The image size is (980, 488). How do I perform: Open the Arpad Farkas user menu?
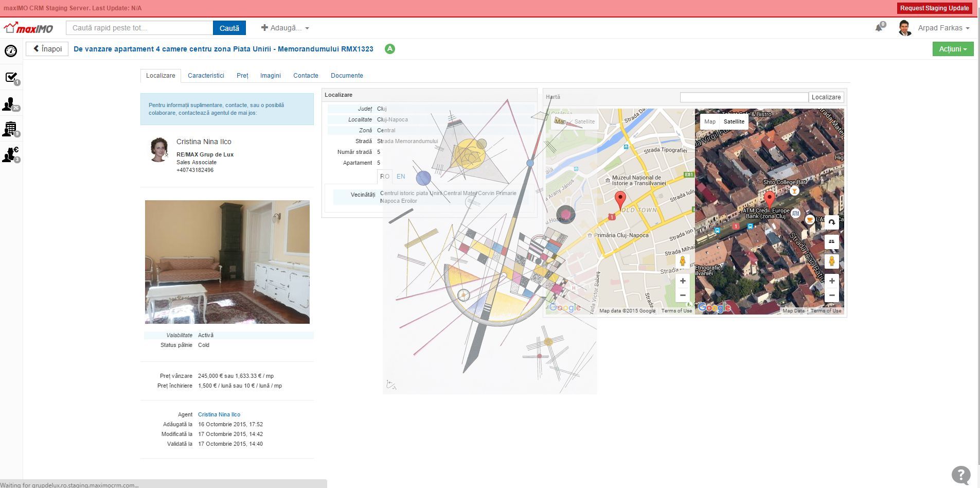tap(943, 28)
